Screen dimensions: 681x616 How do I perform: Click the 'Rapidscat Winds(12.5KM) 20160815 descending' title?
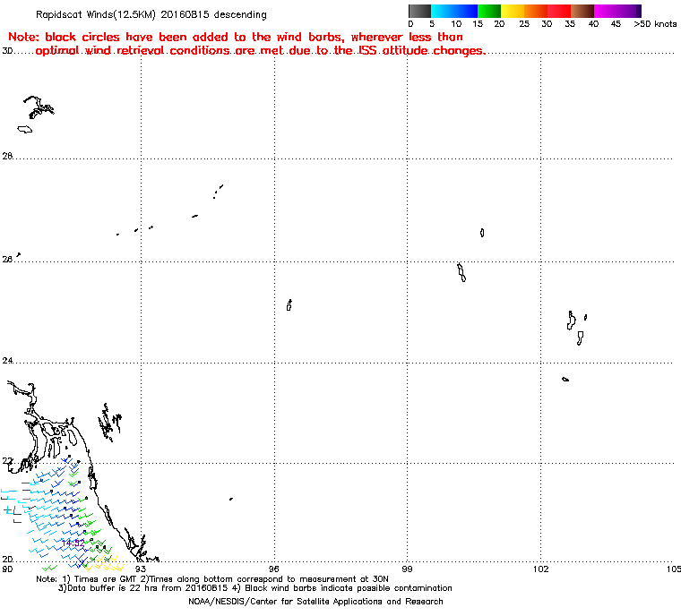coord(151,14)
